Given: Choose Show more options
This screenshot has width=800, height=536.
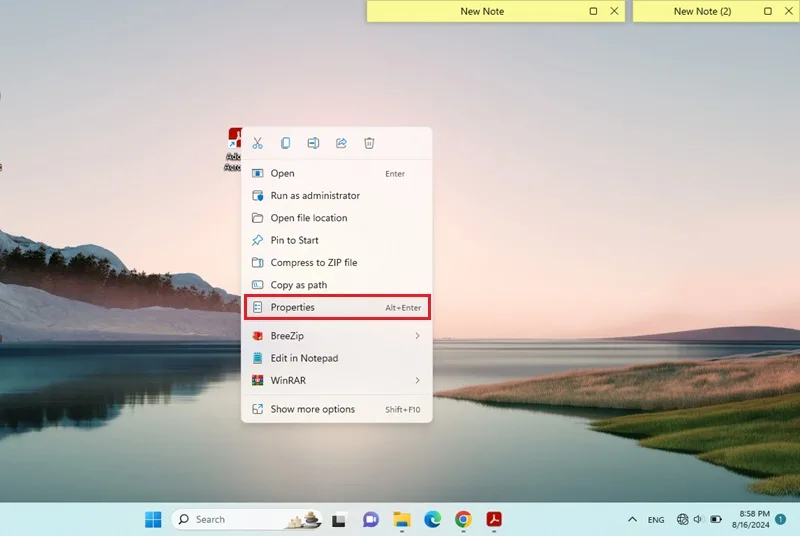Looking at the screenshot, I should 337,410.
